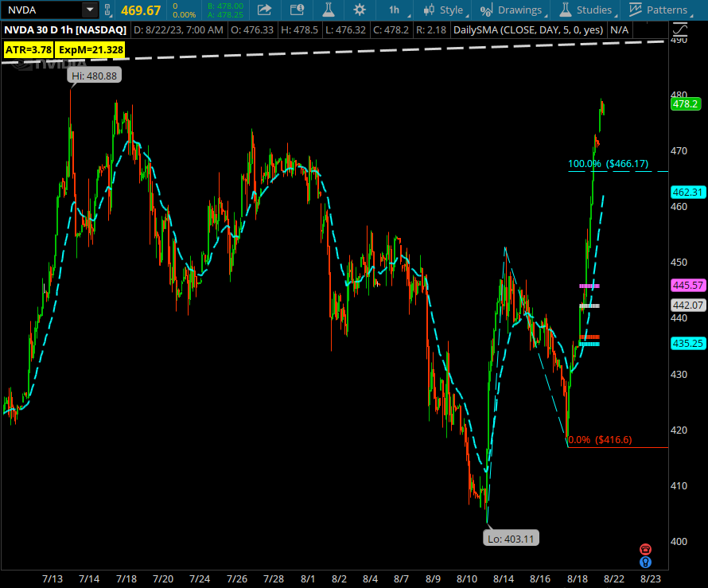
Task: Click the D: 8/22/23, 7:00 AM date readout
Action: click(x=178, y=30)
